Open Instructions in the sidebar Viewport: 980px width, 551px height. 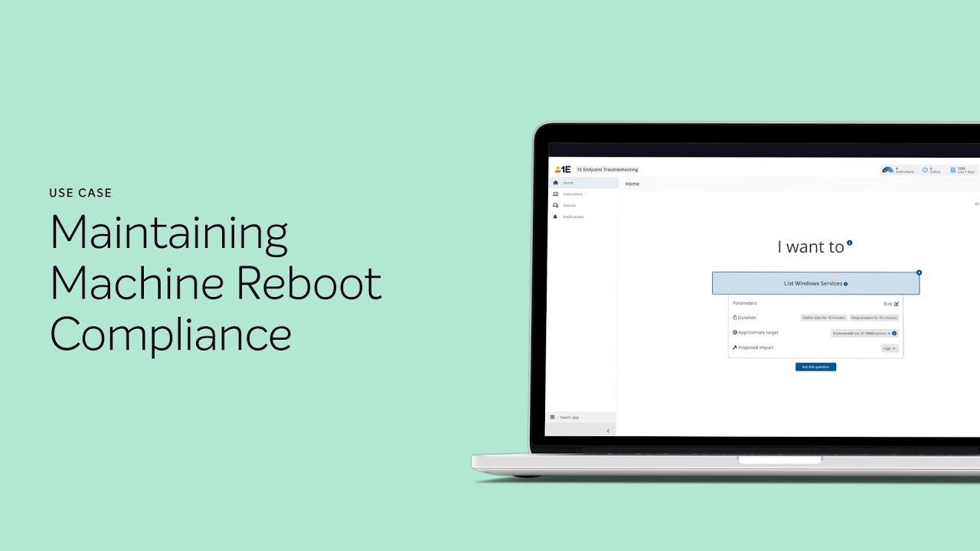[x=583, y=194]
